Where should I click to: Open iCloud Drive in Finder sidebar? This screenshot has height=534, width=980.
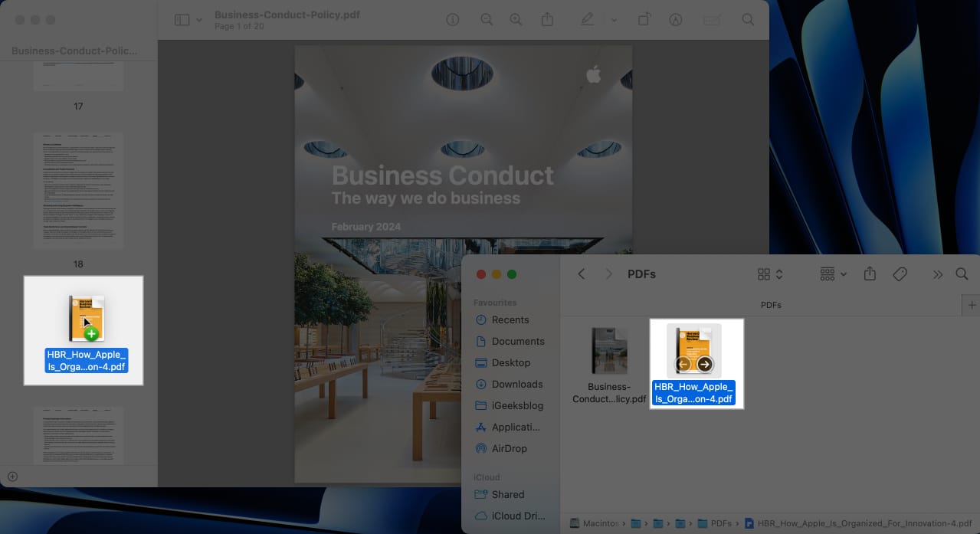510,516
